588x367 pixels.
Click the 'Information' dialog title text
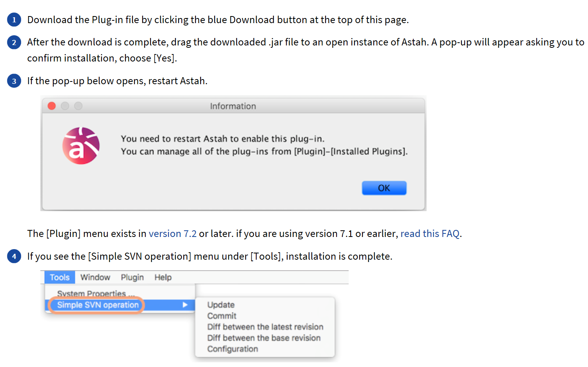coord(233,106)
